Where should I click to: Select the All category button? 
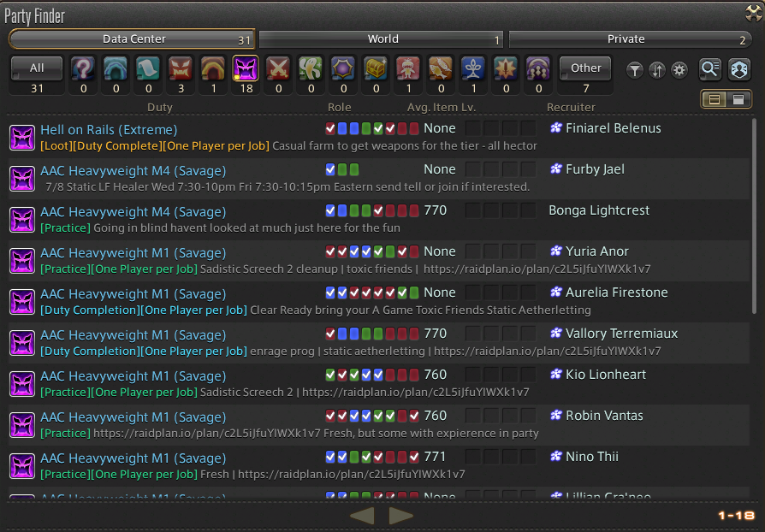(37, 68)
